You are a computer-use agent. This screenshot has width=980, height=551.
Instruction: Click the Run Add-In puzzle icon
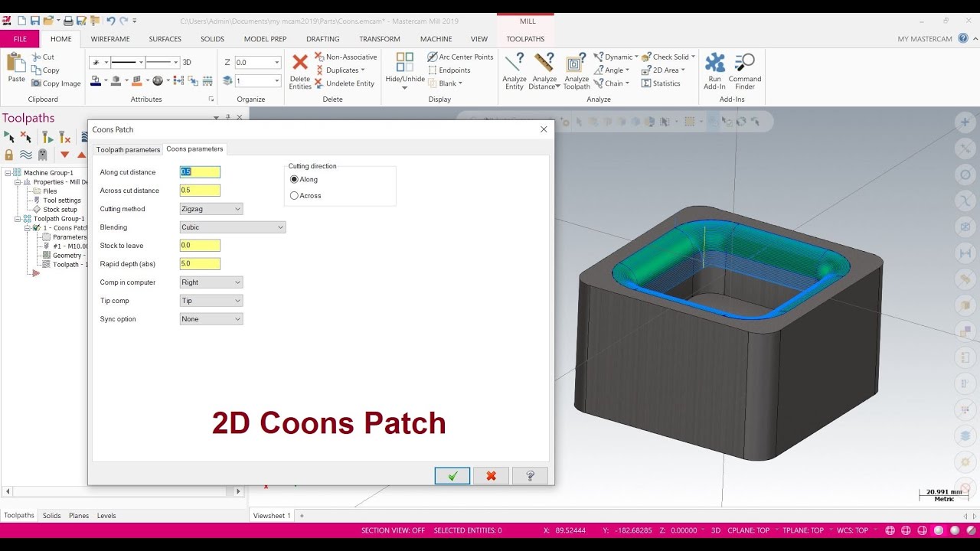(714, 63)
